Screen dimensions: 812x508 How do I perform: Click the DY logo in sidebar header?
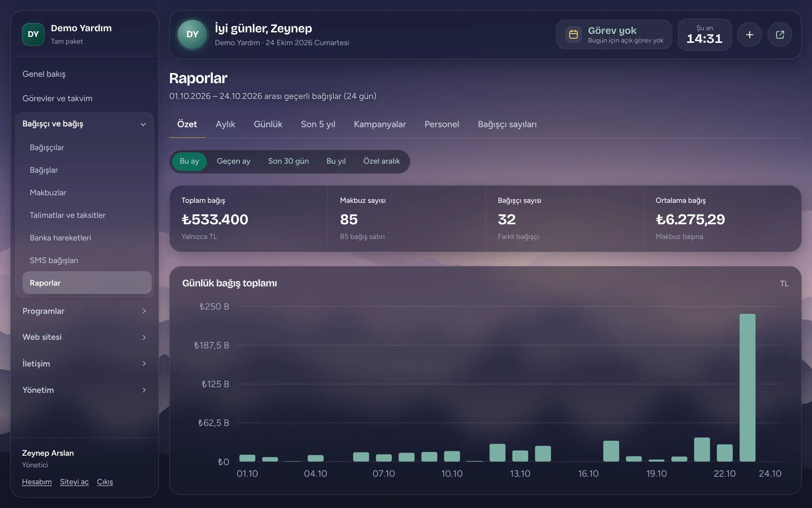tap(33, 34)
